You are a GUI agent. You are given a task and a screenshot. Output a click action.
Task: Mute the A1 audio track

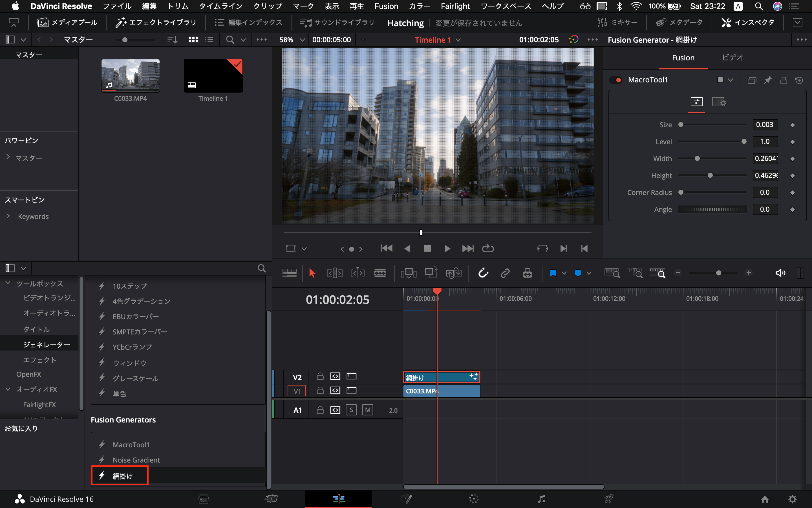pos(368,410)
